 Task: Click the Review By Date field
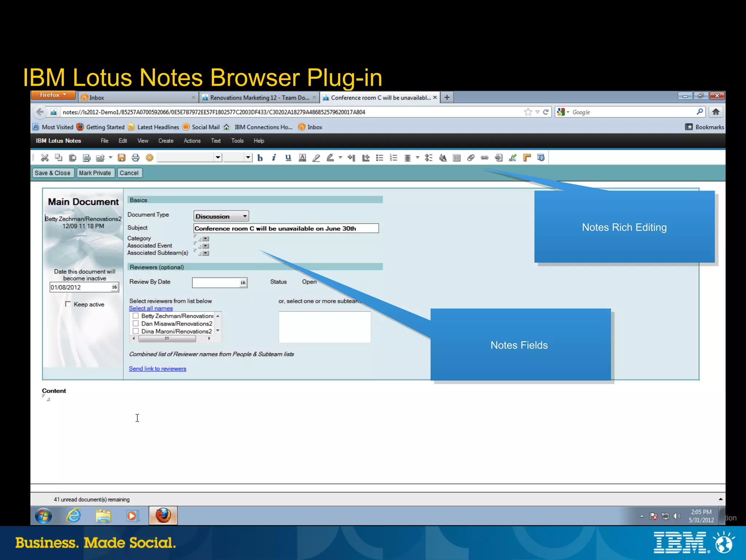220,283
